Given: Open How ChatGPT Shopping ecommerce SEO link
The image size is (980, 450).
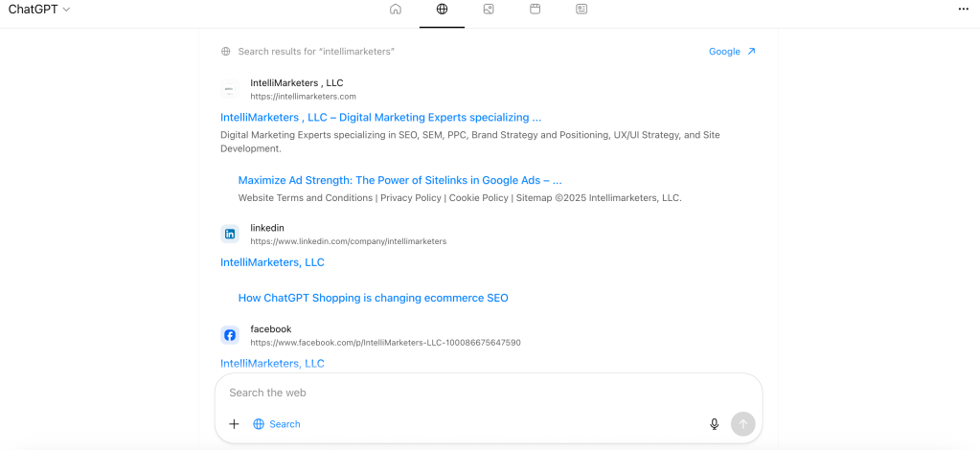Looking at the screenshot, I should (x=373, y=298).
